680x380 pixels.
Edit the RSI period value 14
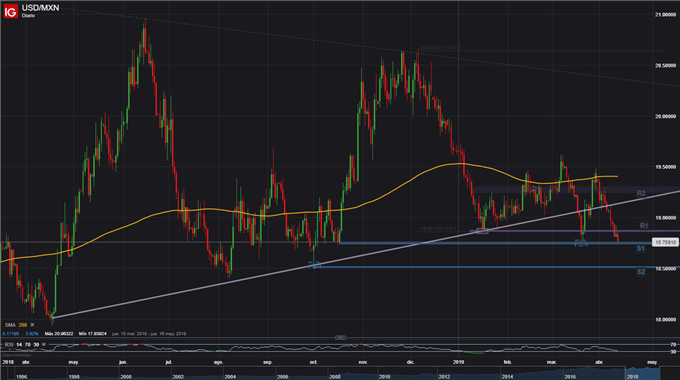click(x=20, y=344)
